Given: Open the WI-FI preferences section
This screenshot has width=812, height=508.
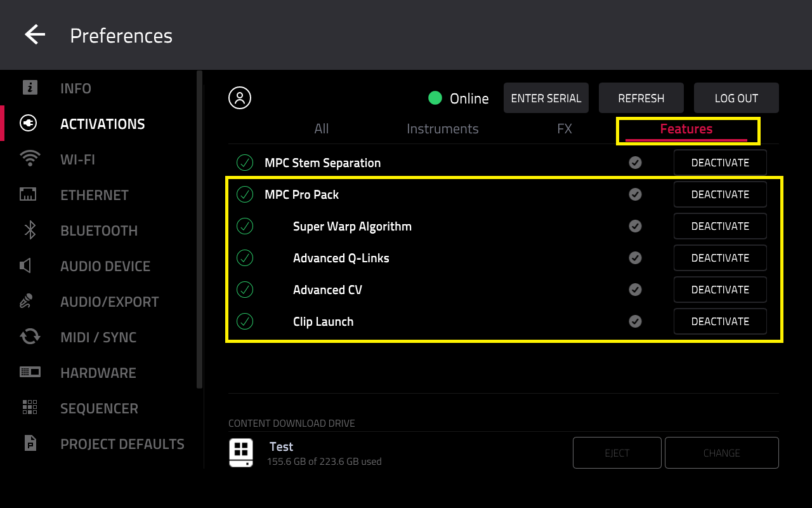Looking at the screenshot, I should [x=77, y=159].
